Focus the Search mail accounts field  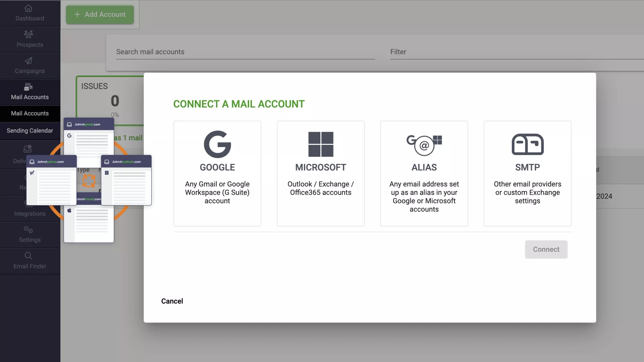[245, 52]
